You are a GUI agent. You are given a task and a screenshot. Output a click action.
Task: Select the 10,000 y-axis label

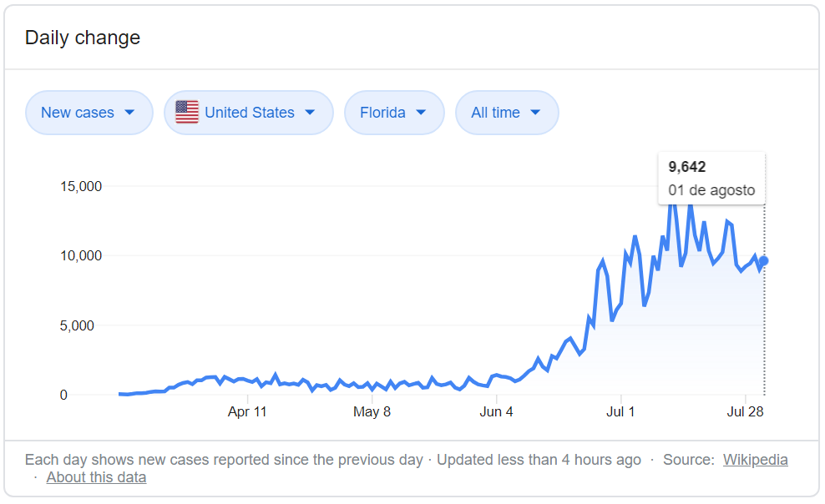click(x=81, y=255)
